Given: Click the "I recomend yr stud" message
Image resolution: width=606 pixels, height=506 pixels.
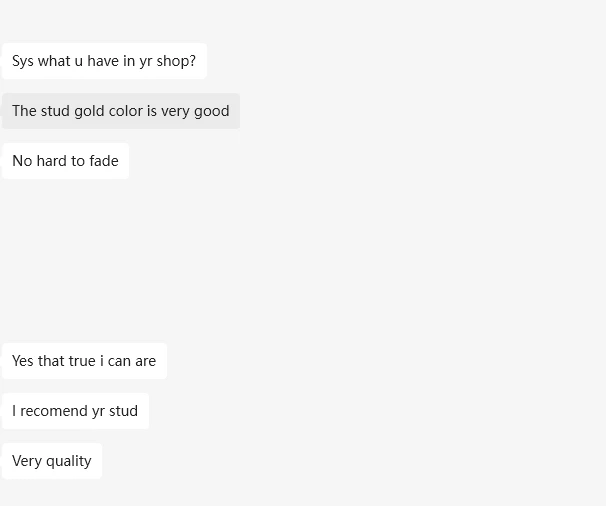Looking at the screenshot, I should 75,411.
